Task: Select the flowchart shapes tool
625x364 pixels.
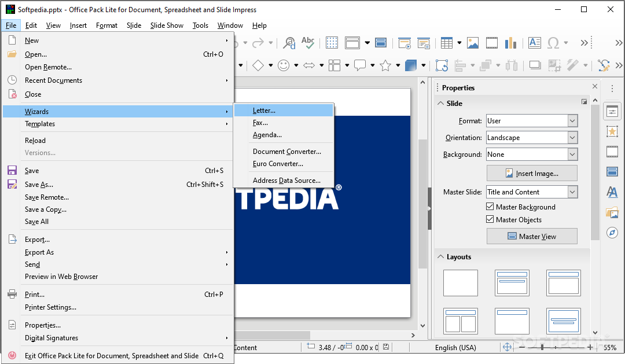Action: (x=334, y=65)
